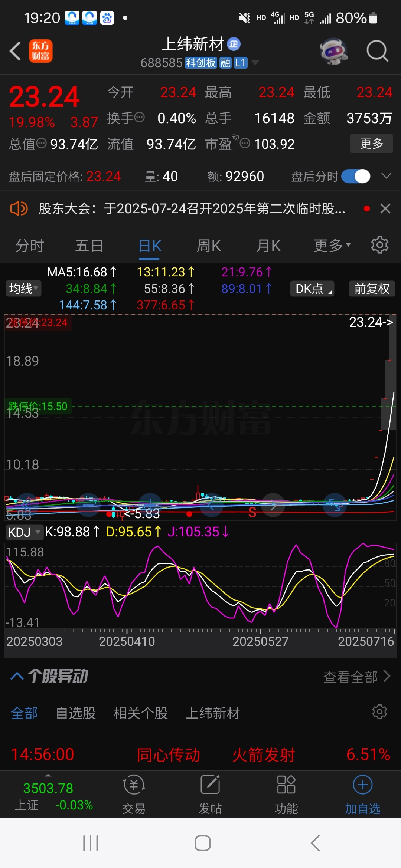Tap the 20250410 date label
The width and height of the screenshot is (401, 868).
pos(127,641)
